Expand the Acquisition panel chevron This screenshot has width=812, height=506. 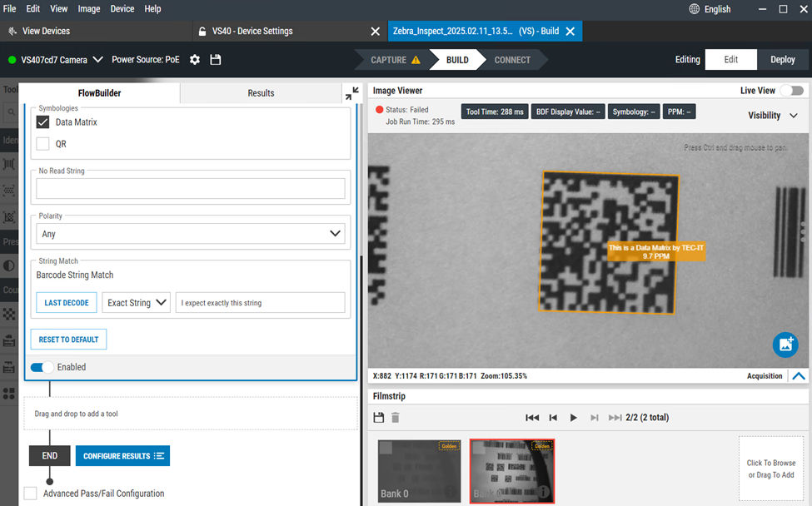pos(799,376)
